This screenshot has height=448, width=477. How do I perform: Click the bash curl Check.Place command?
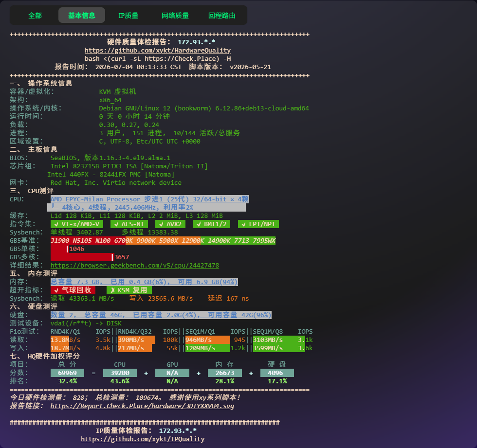tap(158, 59)
